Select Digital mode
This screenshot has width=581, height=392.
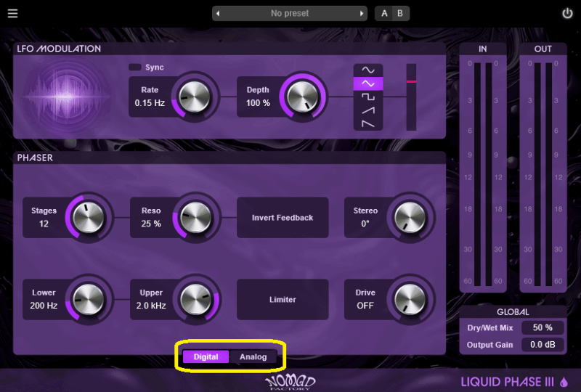click(x=206, y=357)
